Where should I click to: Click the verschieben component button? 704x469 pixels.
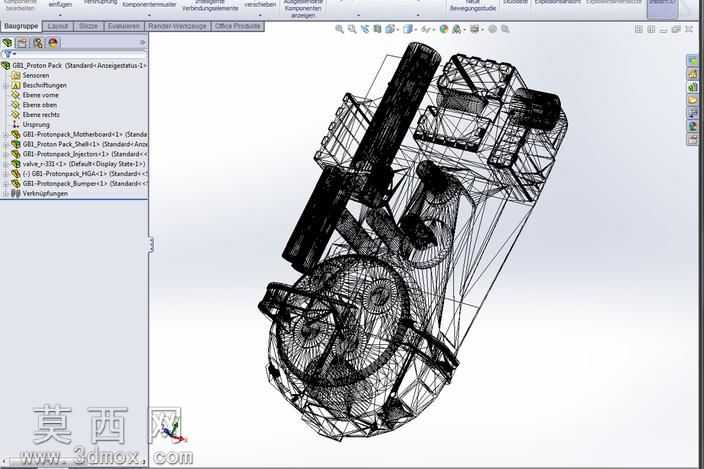tap(260, 4)
